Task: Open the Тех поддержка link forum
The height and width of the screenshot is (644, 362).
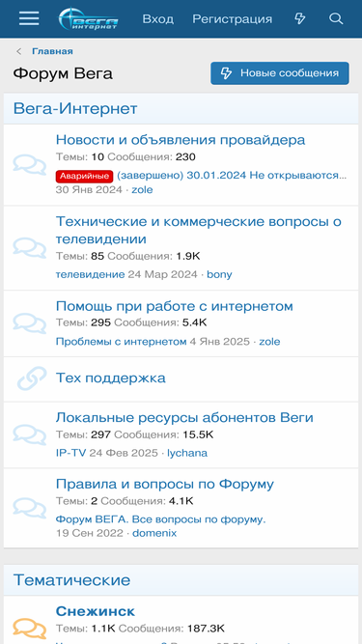Action: [111, 378]
